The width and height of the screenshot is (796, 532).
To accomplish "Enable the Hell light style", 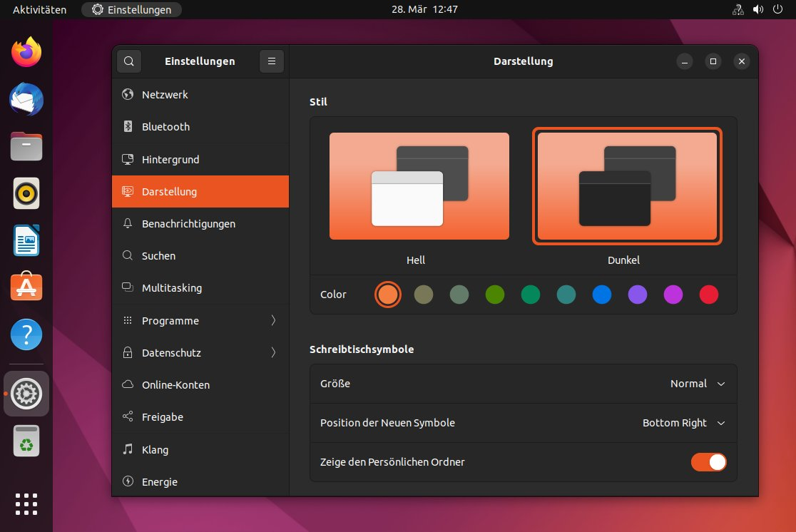I will tap(419, 185).
